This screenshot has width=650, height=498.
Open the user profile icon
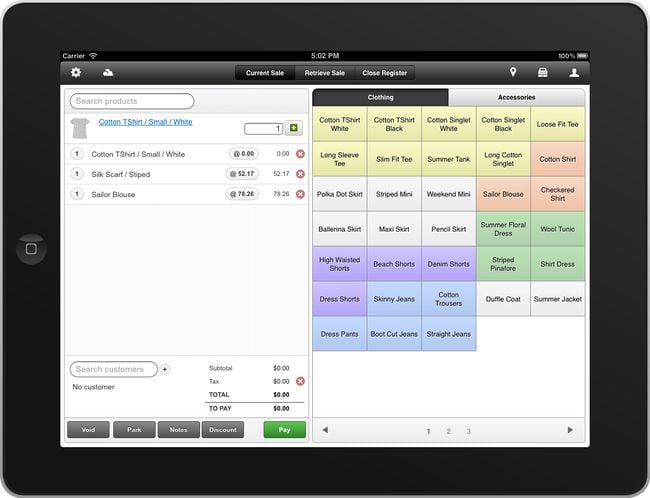click(574, 73)
